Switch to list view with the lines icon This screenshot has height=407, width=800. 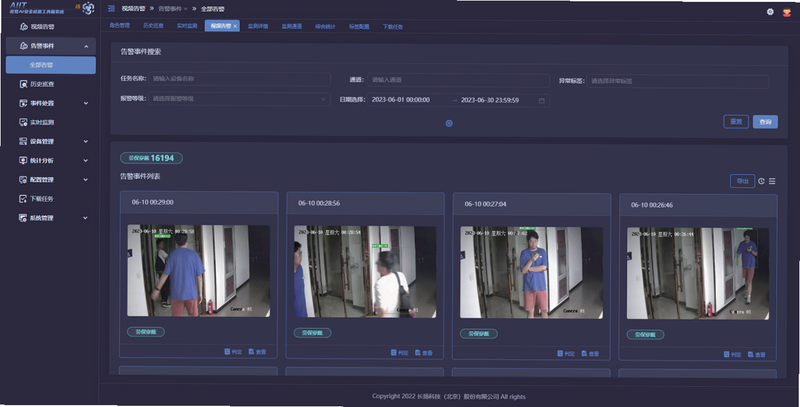pyautogui.click(x=772, y=181)
